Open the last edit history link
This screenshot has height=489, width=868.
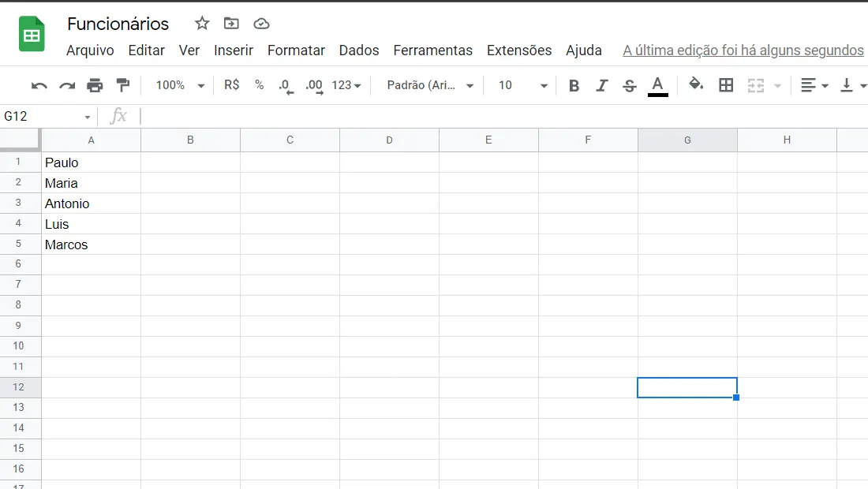743,50
